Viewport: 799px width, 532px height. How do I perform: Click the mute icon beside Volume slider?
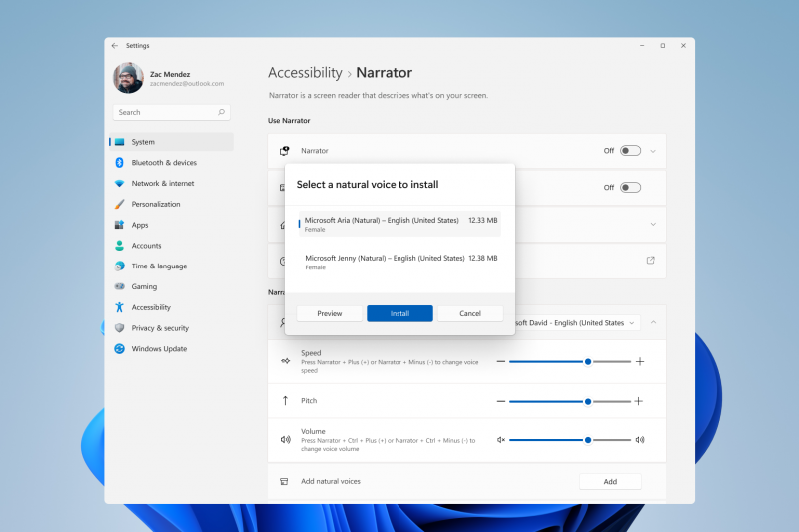coord(501,440)
